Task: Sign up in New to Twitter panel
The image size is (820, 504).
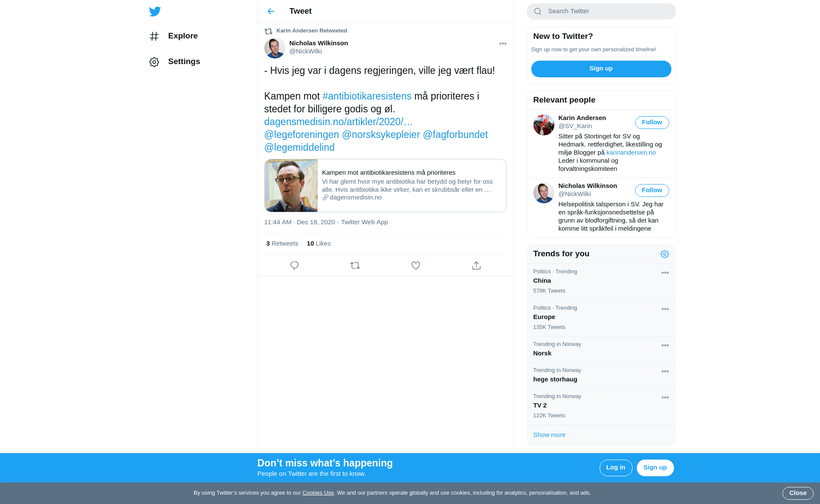Action: tap(601, 69)
